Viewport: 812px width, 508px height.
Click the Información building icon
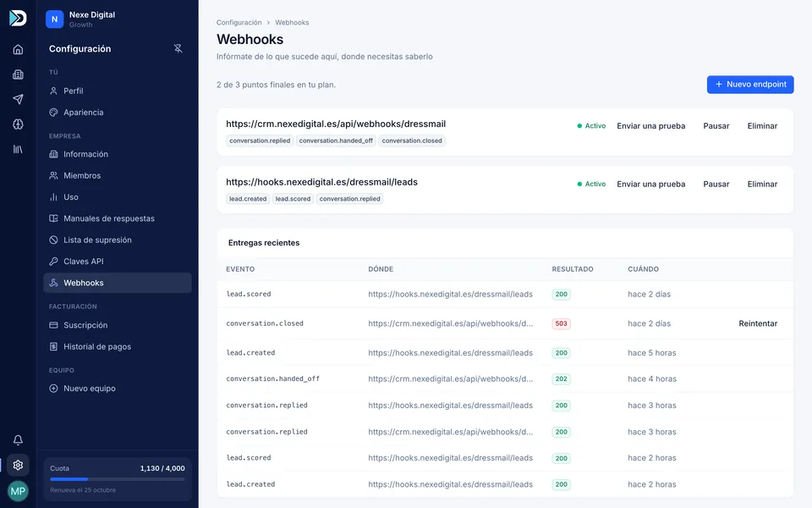[53, 154]
